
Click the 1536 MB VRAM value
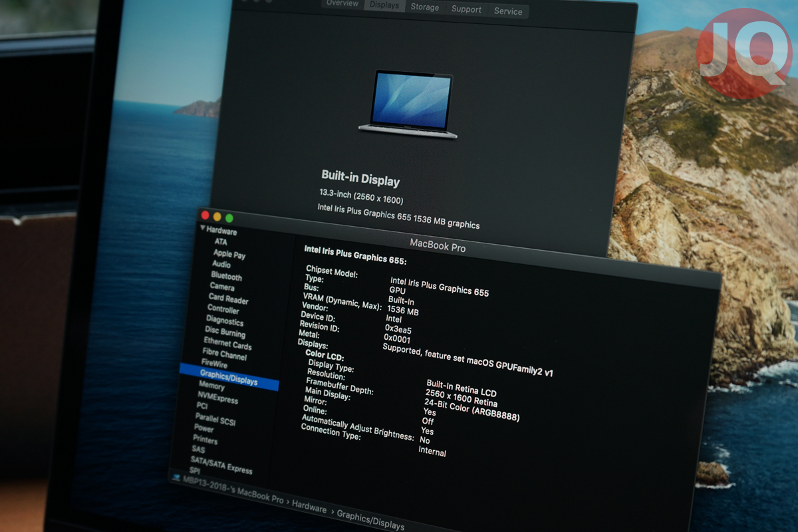(x=403, y=310)
